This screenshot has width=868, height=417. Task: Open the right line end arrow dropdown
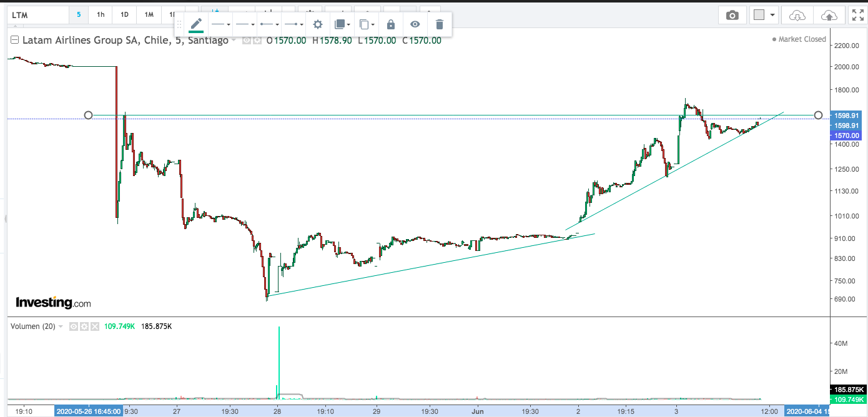coord(293,24)
